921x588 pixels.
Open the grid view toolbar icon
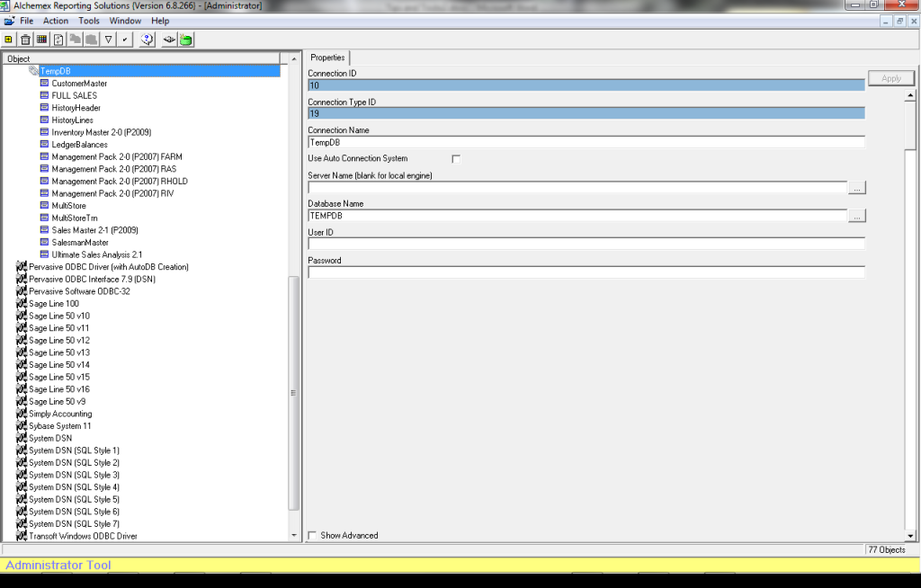40,39
